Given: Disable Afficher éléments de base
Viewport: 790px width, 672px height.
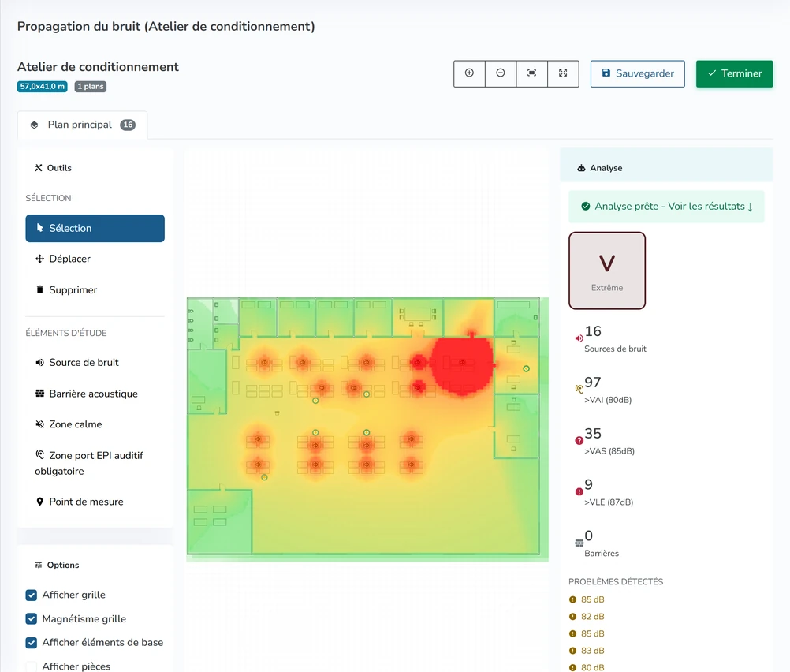Looking at the screenshot, I should (32, 642).
